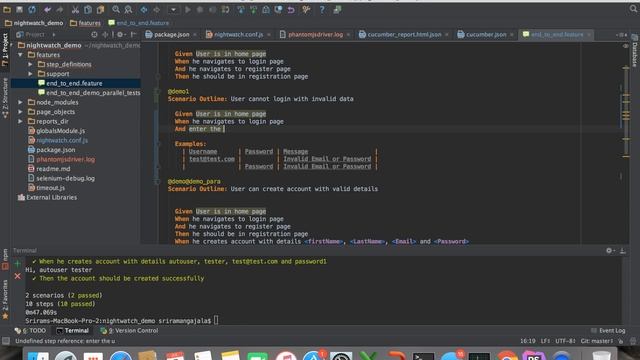Open the Database side tool tab
Image resolution: width=640 pixels, height=360 pixels.
tap(635, 51)
